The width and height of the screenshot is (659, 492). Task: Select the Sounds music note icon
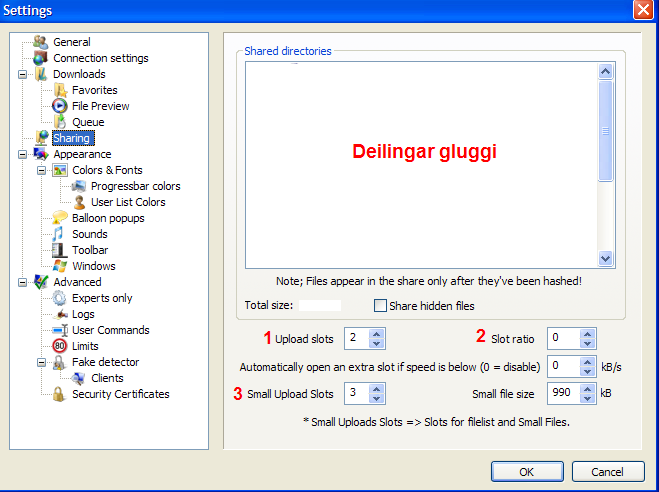click(60, 234)
